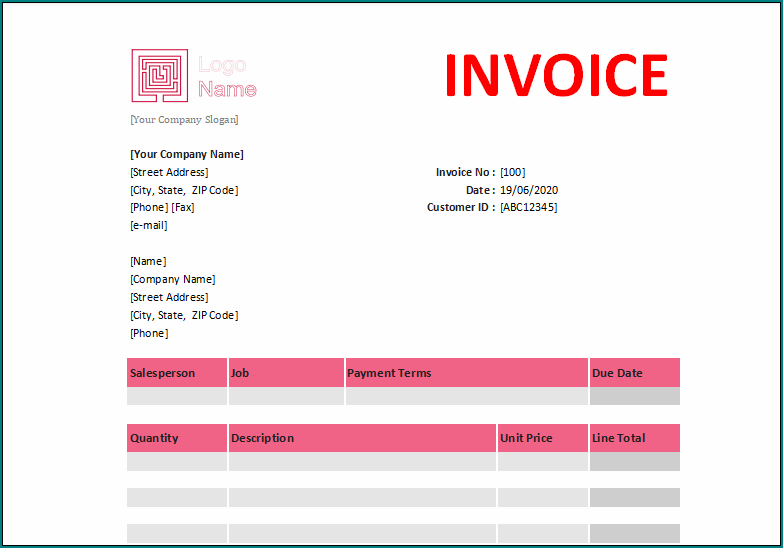Click the first row cell under Description

click(363, 462)
